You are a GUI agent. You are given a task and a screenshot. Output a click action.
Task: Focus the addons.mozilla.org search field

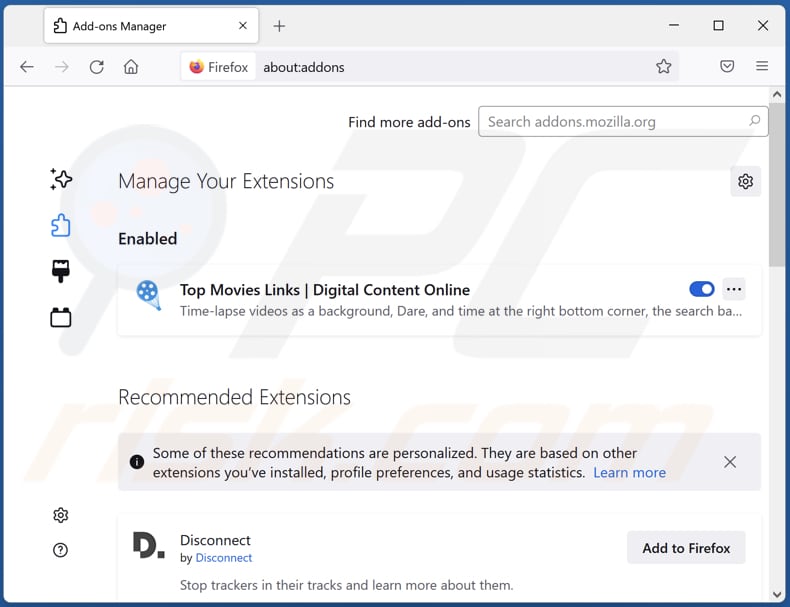(623, 121)
